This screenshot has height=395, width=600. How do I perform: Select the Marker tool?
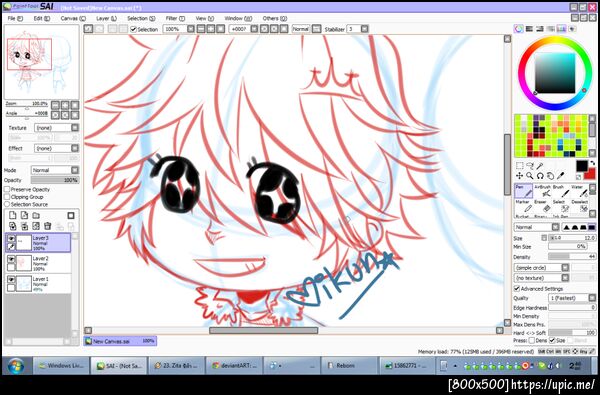tap(523, 206)
